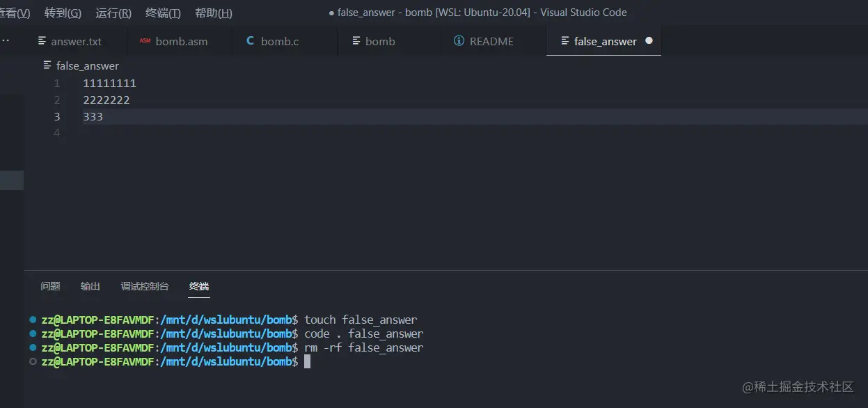The image size is (868, 408).
Task: Open the sidebar more actions ellipsis
Action: click(x=6, y=41)
